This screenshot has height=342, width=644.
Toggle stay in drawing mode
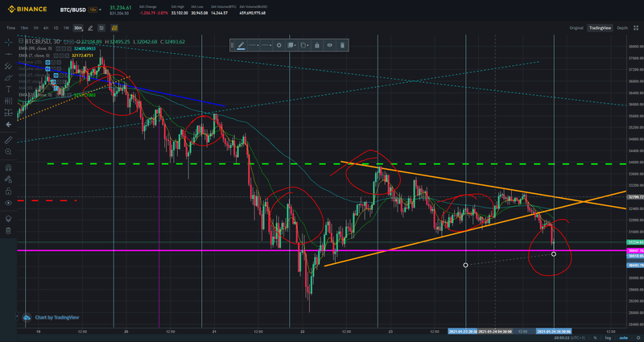click(8, 179)
